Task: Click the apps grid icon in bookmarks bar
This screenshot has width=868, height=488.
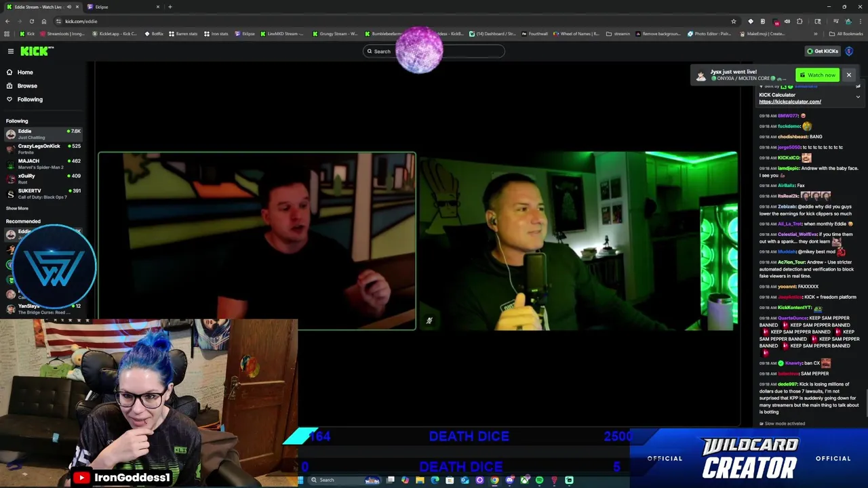Action: pyautogui.click(x=7, y=34)
